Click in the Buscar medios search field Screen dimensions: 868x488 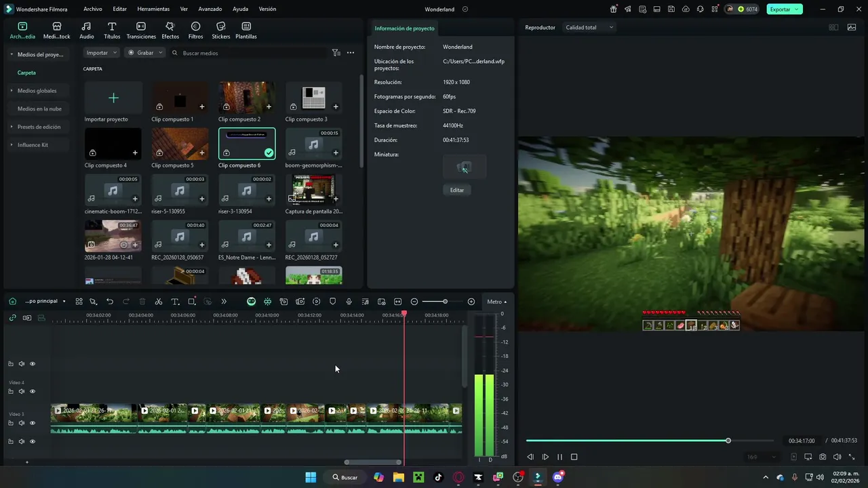248,53
